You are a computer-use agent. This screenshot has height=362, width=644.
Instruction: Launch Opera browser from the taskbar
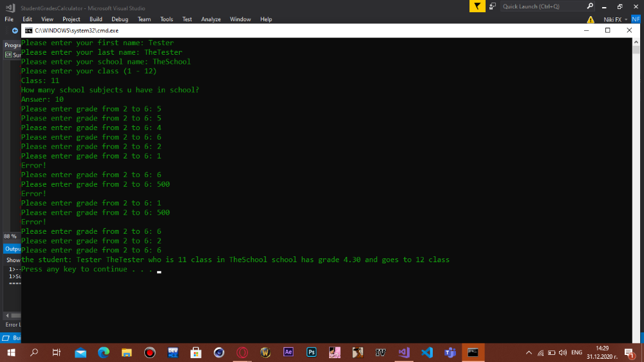coord(242,352)
